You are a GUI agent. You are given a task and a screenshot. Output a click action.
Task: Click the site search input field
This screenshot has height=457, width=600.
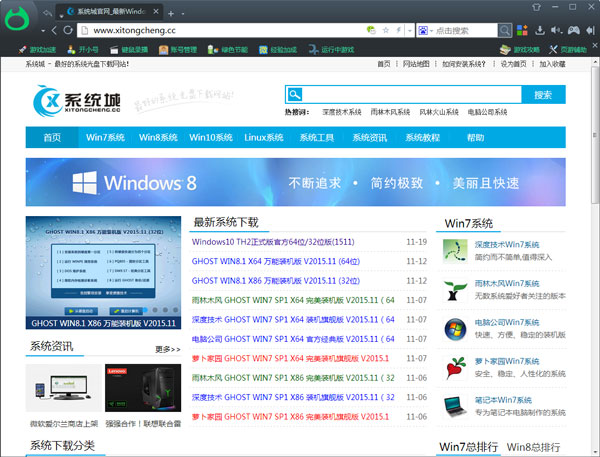(x=412, y=95)
